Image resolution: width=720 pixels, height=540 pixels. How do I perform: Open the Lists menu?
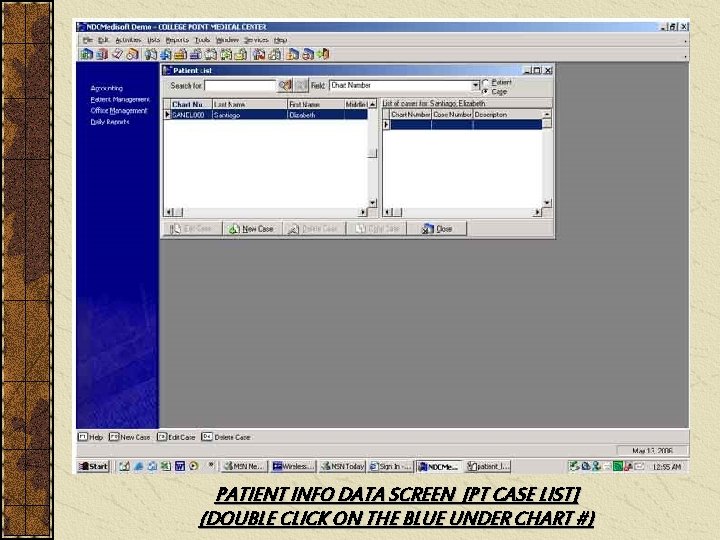point(154,40)
